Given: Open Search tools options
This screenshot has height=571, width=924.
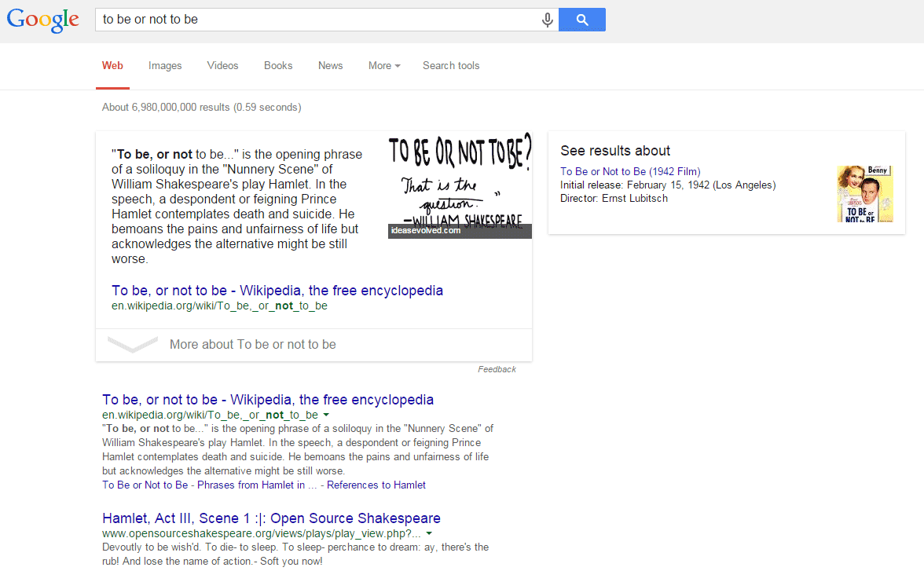Looking at the screenshot, I should pos(451,65).
